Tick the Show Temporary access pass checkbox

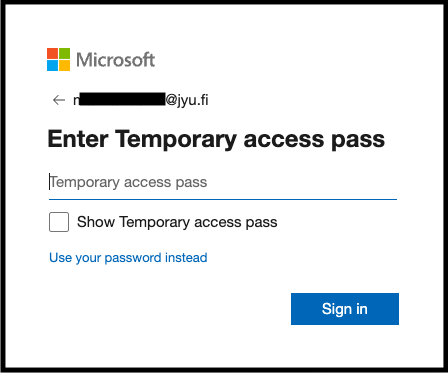(59, 222)
